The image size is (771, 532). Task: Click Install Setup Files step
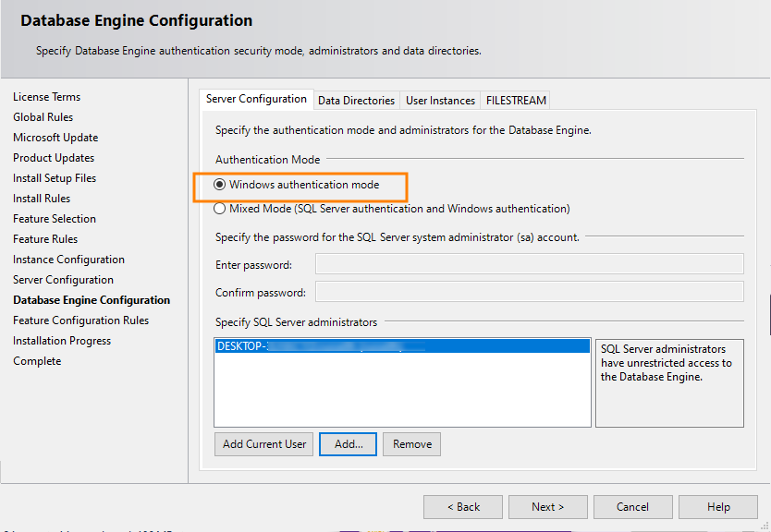[x=55, y=178]
